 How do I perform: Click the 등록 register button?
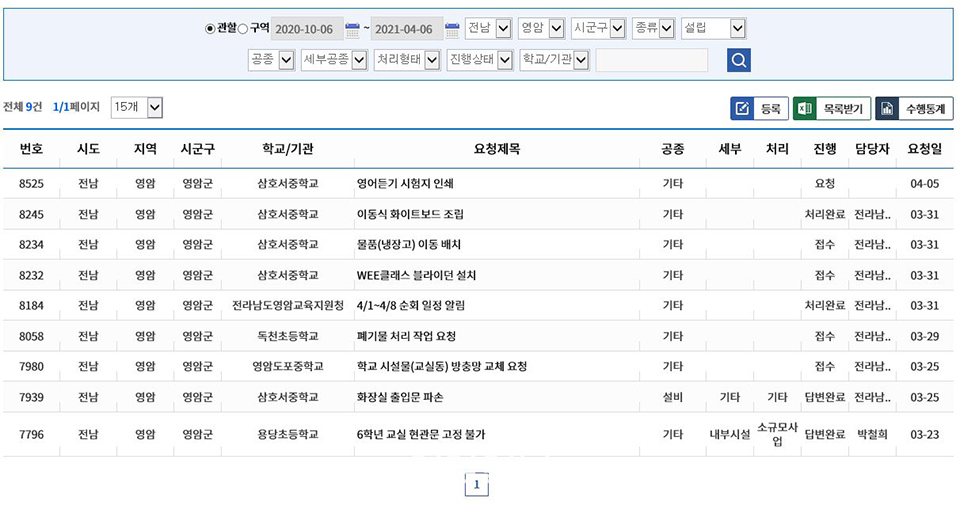[759, 108]
